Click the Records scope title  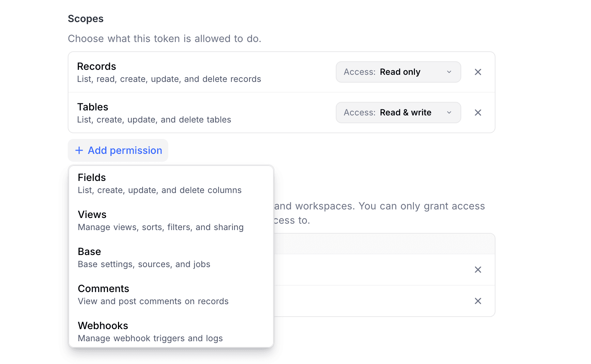tap(96, 66)
